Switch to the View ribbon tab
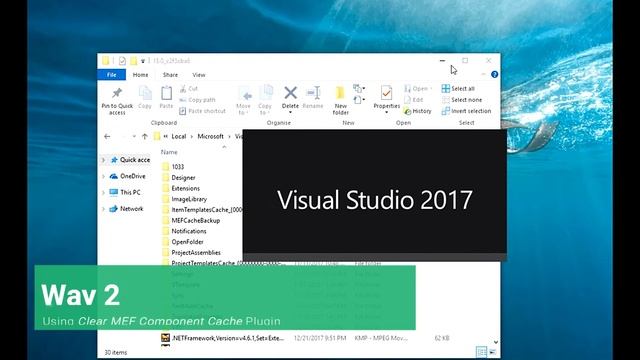Image resolution: width=640 pixels, height=360 pixels. [199, 75]
